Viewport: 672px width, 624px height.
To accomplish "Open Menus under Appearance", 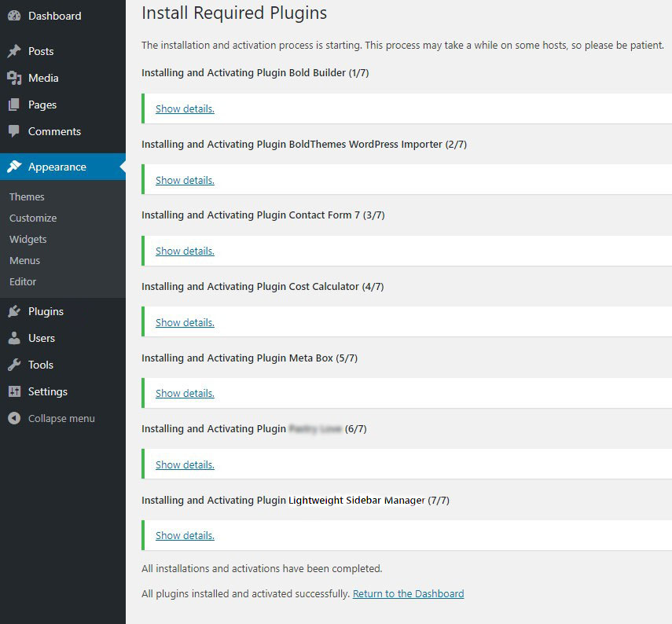I will (24, 261).
